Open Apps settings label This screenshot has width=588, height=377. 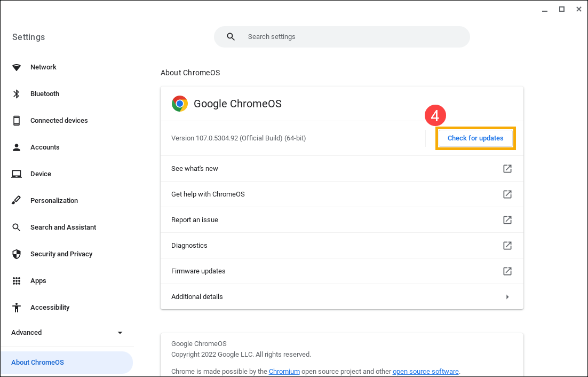(38, 281)
